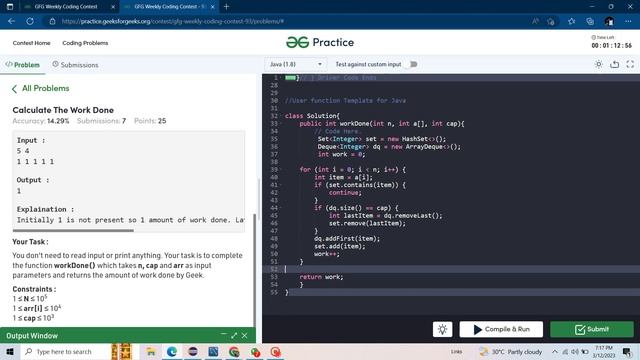This screenshot has width=640, height=360.
Task: Open the read aloud icon in the address bar
Action: [535, 21]
